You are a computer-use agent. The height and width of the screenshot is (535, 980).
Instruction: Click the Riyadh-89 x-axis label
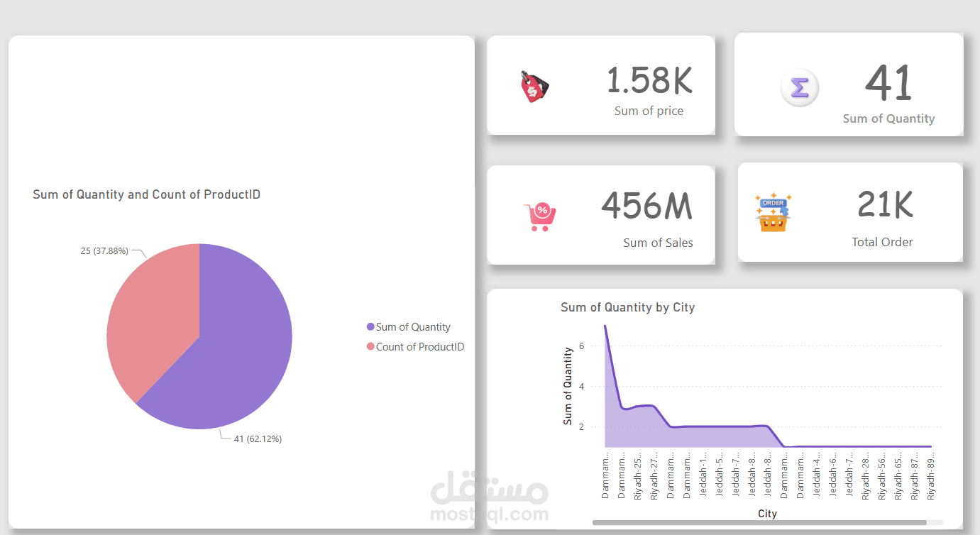931,478
